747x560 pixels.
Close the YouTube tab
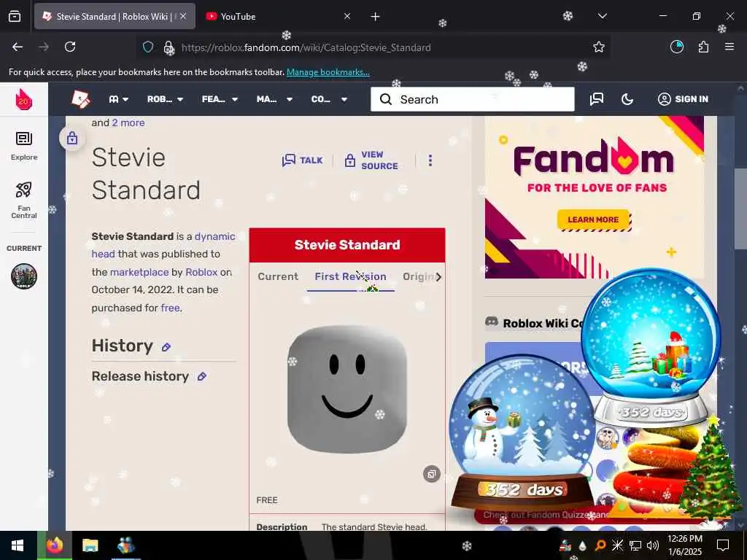click(347, 16)
